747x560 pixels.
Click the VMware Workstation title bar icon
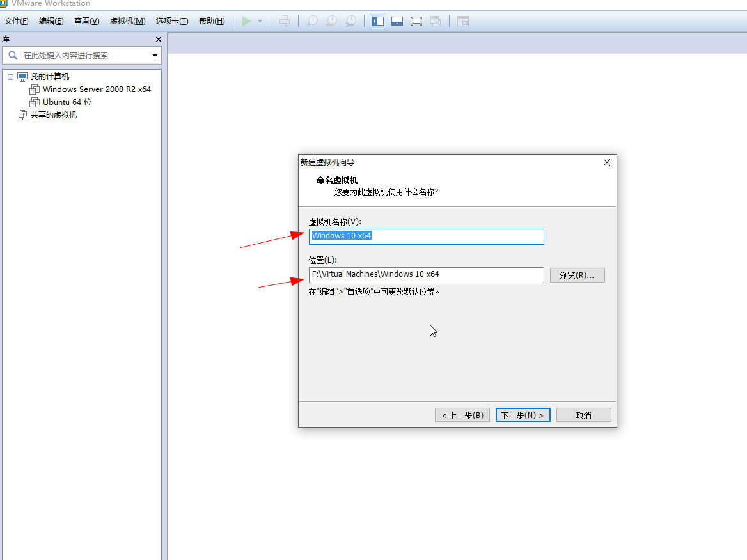click(4, 3)
